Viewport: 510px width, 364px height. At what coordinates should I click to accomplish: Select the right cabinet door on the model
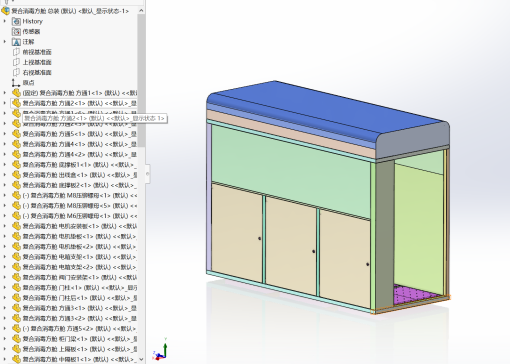[345, 258]
